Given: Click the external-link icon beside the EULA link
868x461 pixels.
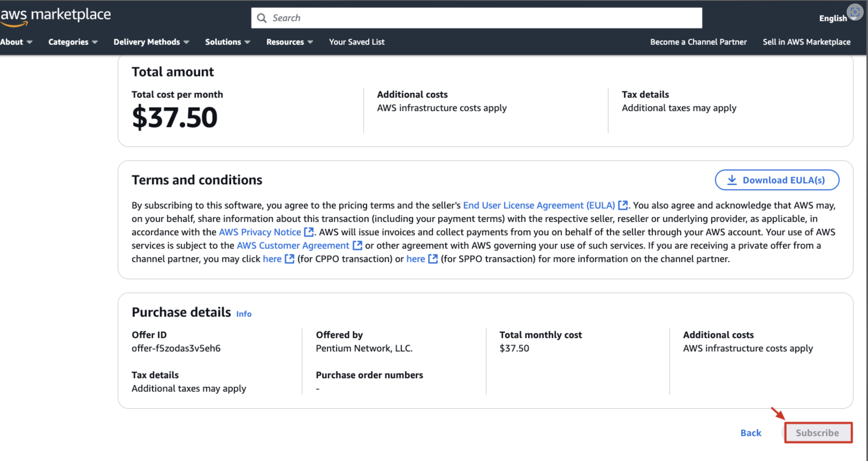Looking at the screenshot, I should 623,205.
